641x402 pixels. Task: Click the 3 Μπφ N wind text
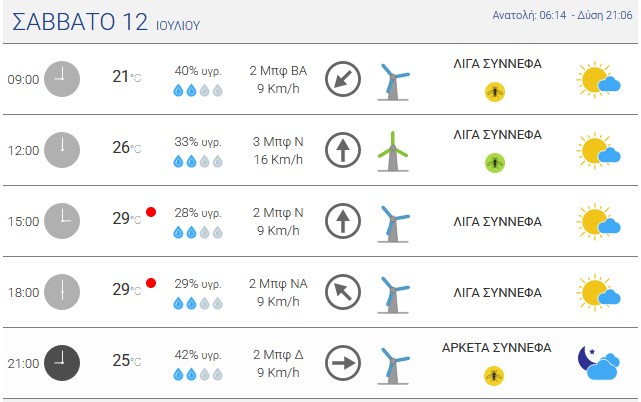coord(278,142)
